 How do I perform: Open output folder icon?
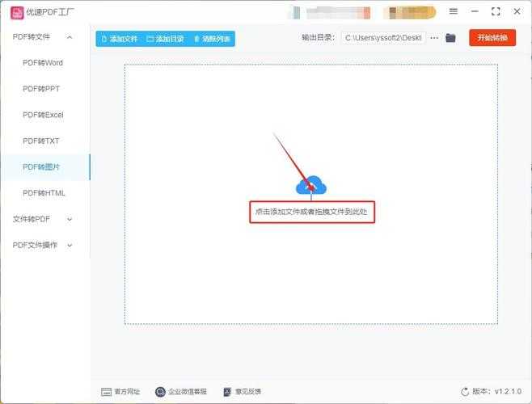coord(450,38)
